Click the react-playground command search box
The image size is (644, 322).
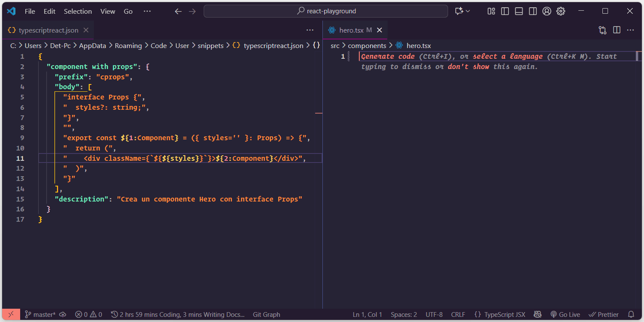[326, 11]
